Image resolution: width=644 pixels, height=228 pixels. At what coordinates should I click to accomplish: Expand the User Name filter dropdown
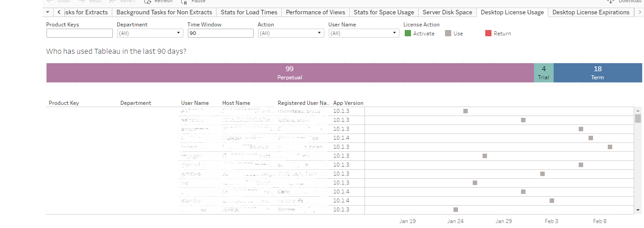364,33
